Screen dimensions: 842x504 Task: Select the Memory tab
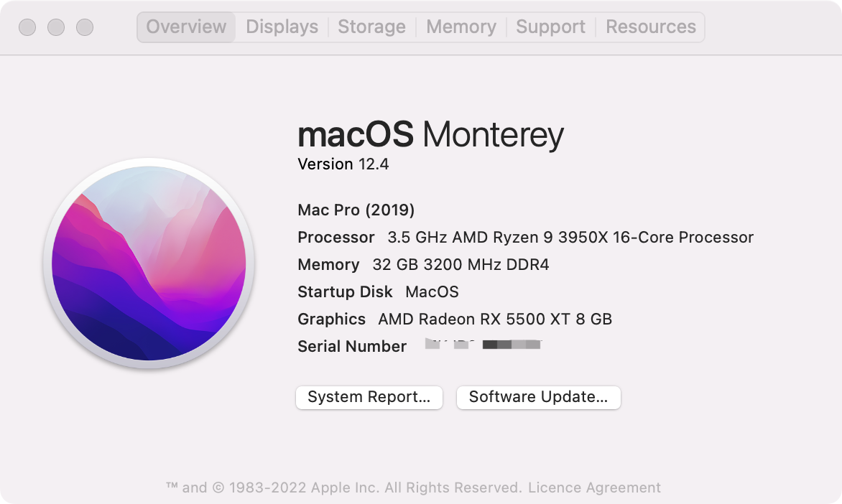click(x=461, y=27)
